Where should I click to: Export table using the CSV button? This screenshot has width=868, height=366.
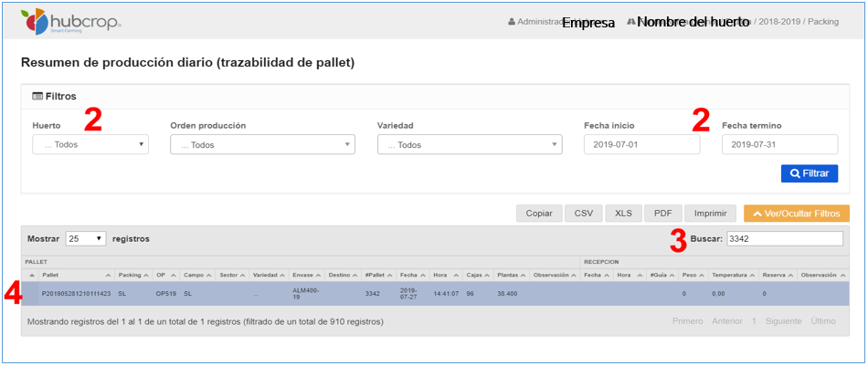coord(583,213)
